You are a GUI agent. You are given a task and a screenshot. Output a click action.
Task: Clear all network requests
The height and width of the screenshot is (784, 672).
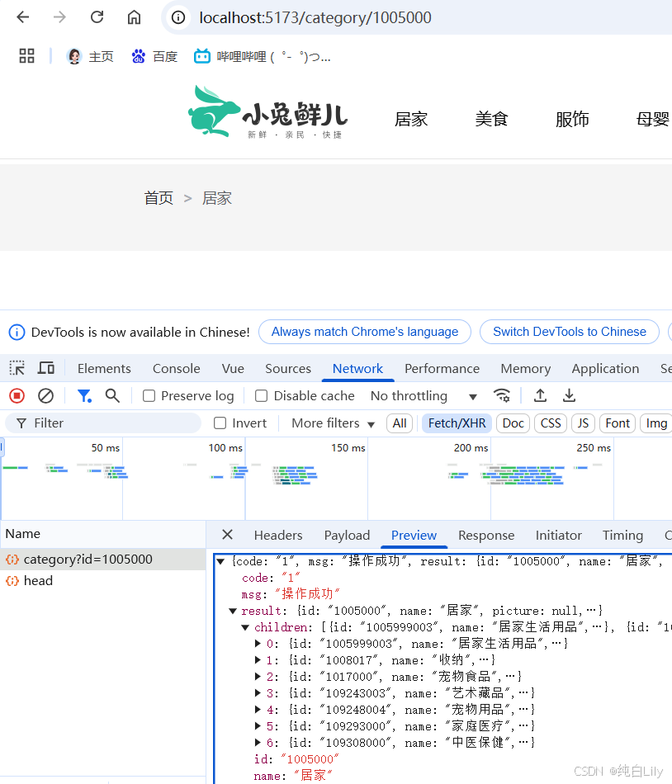[45, 395]
